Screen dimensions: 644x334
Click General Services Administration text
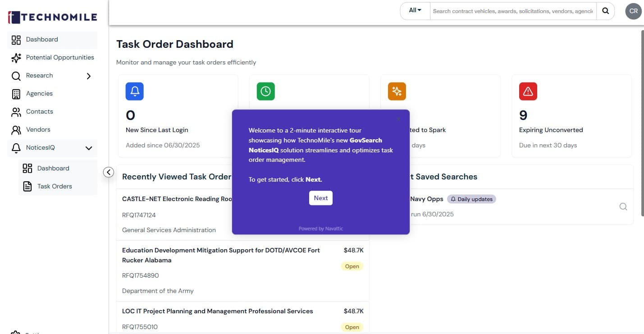(x=169, y=230)
